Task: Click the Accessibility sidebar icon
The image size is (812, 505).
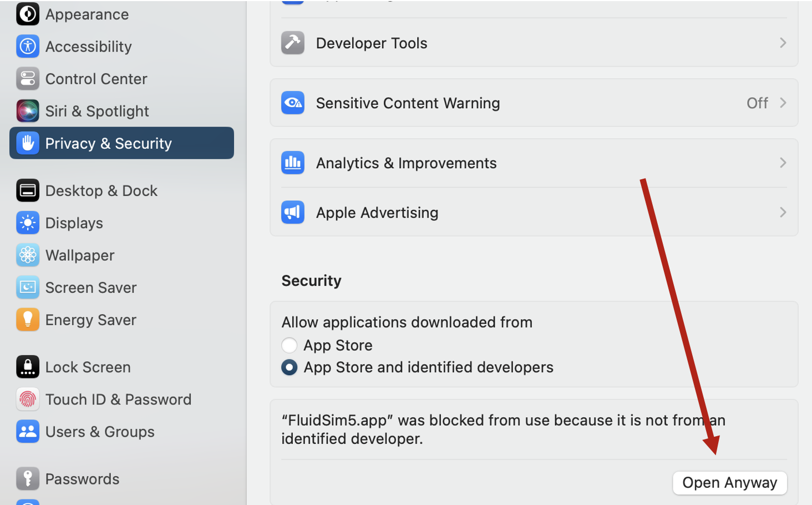Action: coord(27,47)
